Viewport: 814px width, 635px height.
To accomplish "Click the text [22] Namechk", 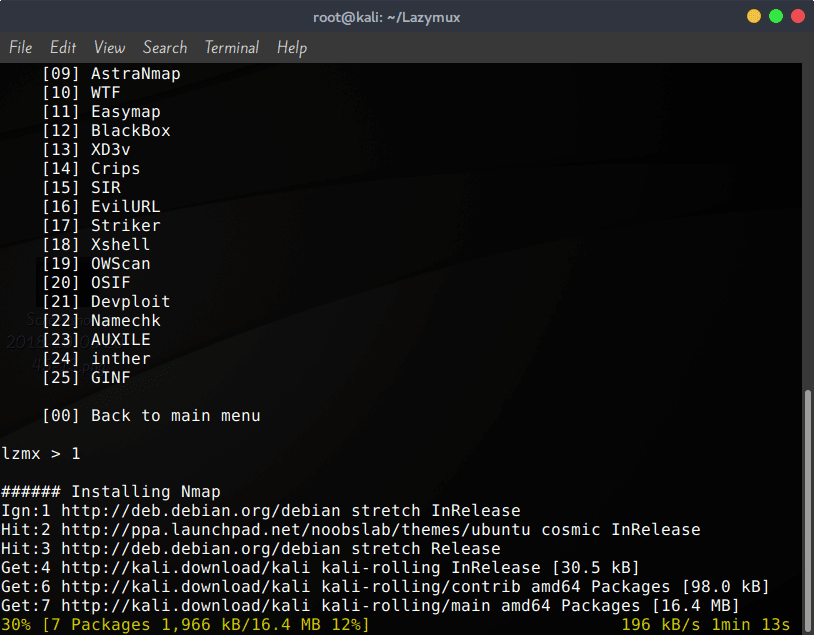I will [x=102, y=321].
